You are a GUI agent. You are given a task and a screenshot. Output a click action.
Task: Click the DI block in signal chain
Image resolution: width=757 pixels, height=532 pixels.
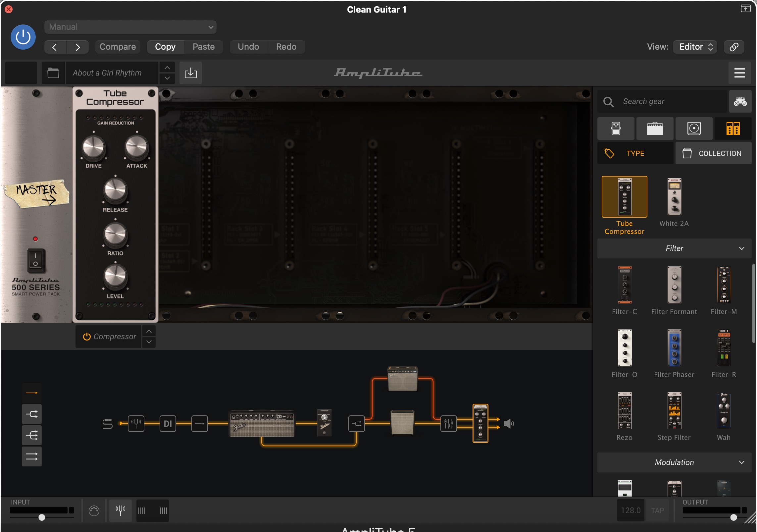pyautogui.click(x=168, y=423)
